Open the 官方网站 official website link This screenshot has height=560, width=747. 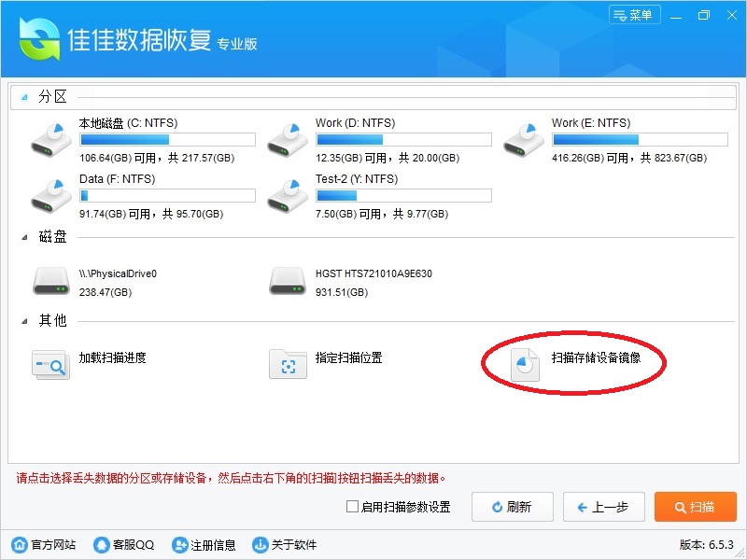(44, 545)
